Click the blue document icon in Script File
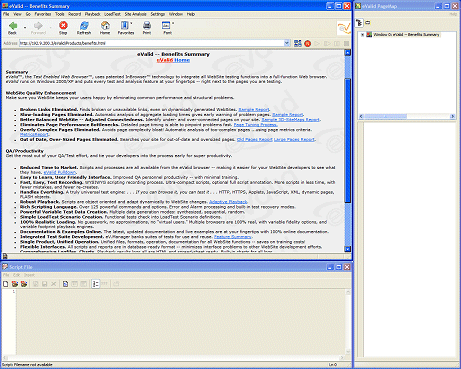461x369 pixels. (65, 284)
